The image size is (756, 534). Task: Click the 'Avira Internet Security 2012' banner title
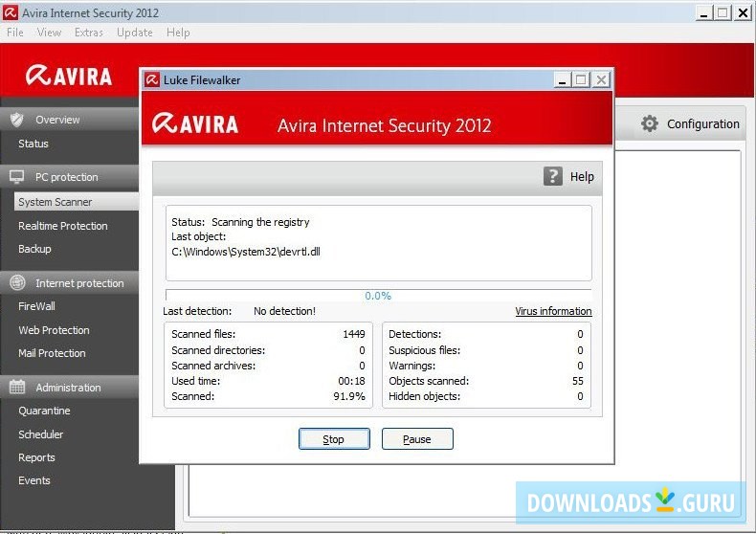tap(385, 125)
